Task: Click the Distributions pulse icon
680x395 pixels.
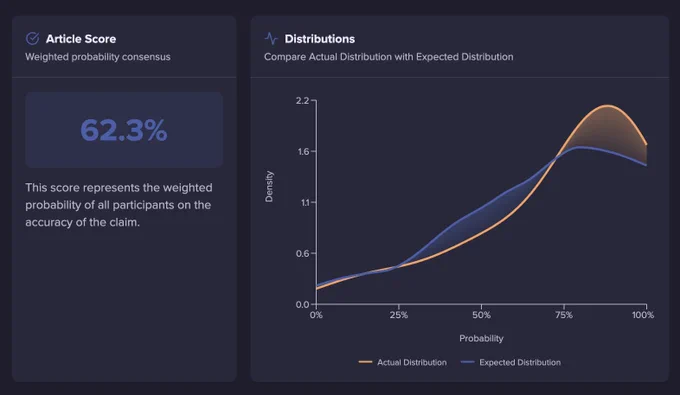Action: (x=271, y=39)
